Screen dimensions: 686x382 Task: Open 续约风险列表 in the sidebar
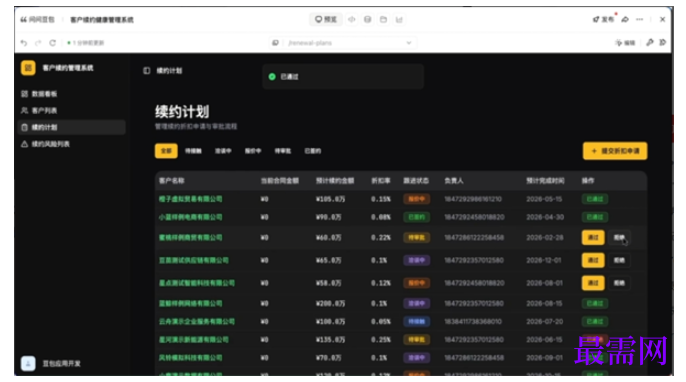click(x=50, y=144)
